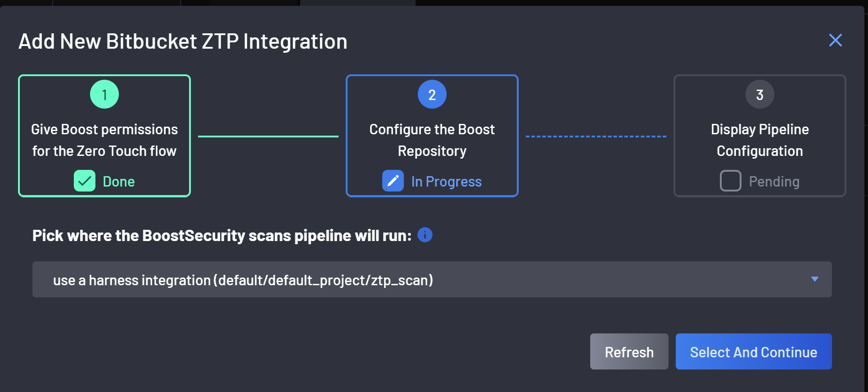Click the dialog title text
Viewport: 868px width, 392px height.
(183, 41)
